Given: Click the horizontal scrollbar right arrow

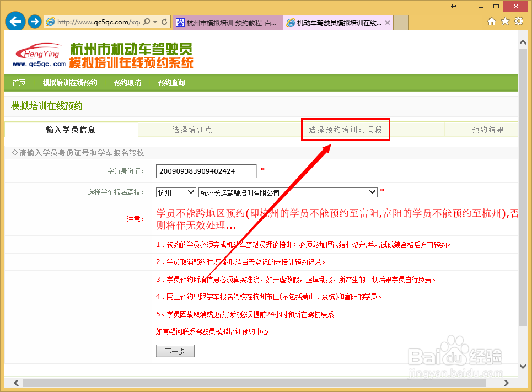Looking at the screenshot, I should (x=506, y=383).
